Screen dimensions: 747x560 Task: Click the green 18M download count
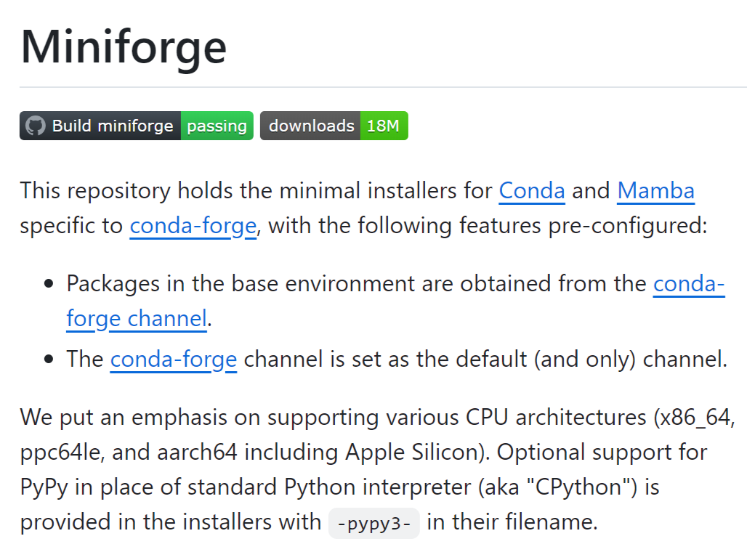click(383, 126)
